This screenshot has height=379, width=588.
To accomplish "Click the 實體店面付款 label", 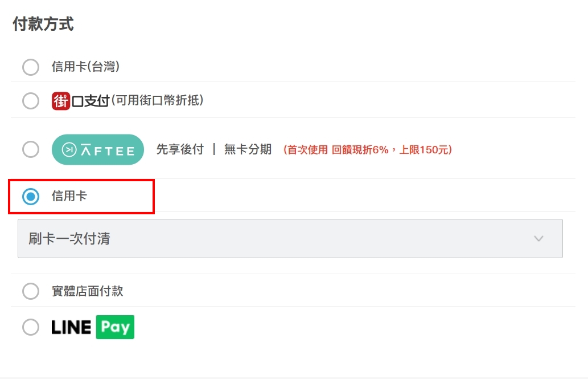I will point(87,291).
